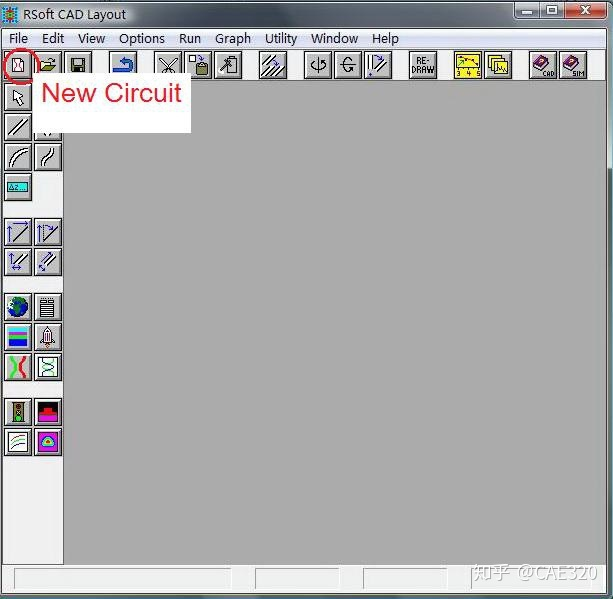Click the magenta index profile icon
613x599 pixels.
[48, 412]
